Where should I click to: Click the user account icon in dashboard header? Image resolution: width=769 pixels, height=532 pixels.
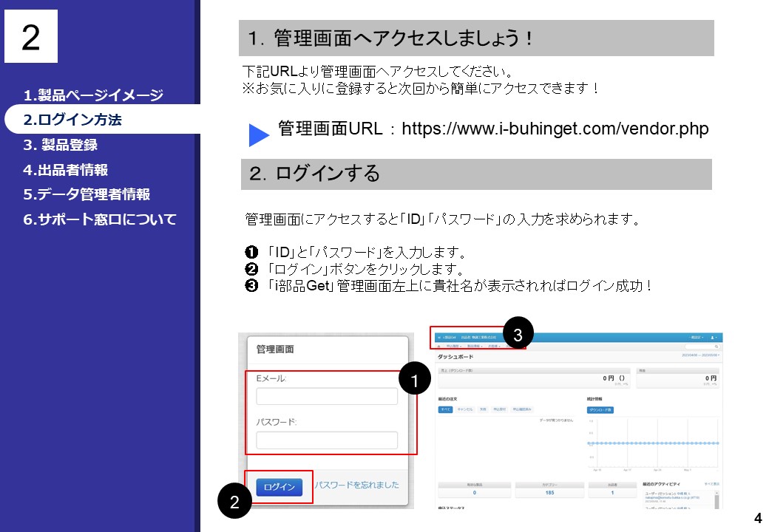713,338
